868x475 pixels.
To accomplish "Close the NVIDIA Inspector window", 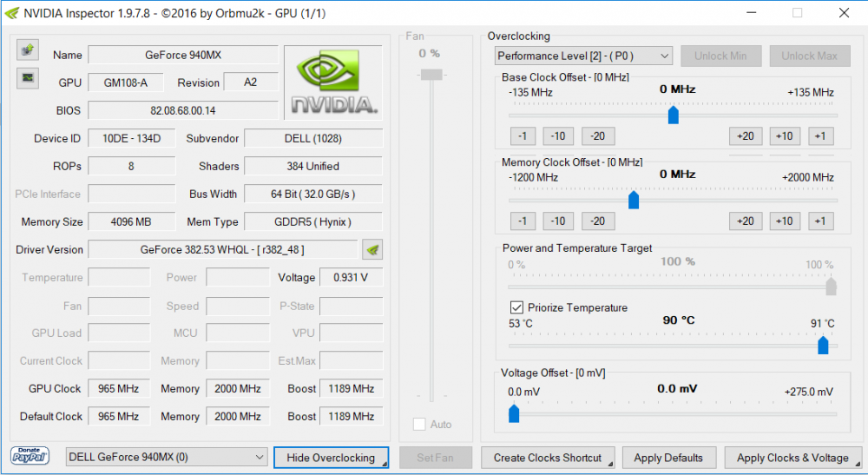I will point(844,13).
